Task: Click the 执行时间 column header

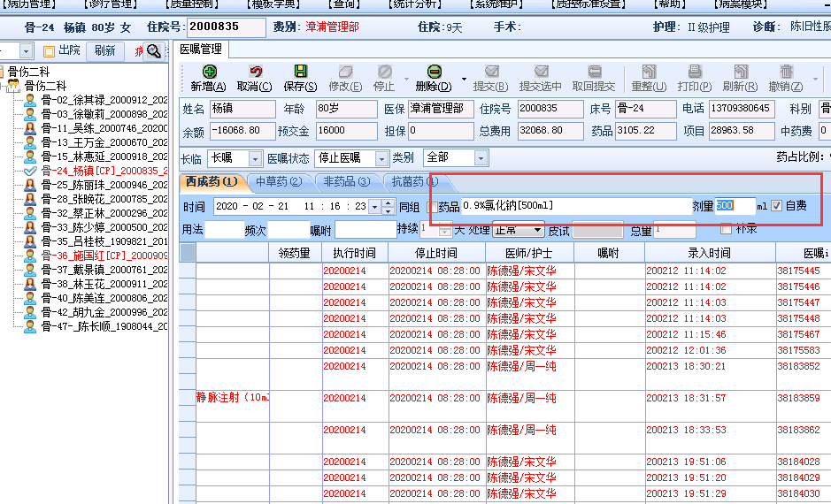Action: point(355,253)
